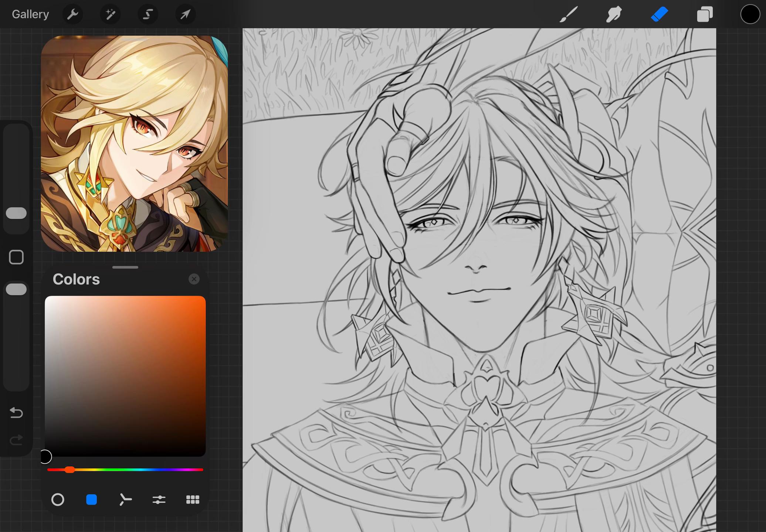
Task: Switch to the Palettes grid tab
Action: coord(193,499)
